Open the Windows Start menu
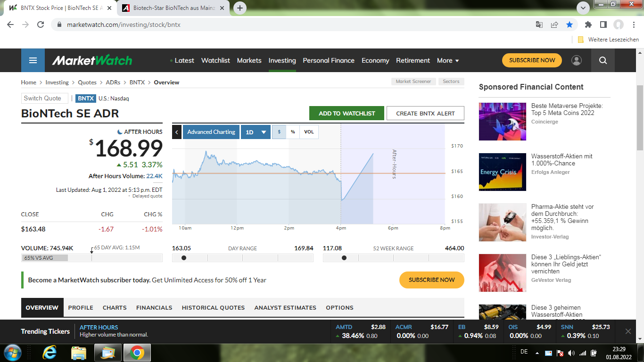 coord(12,353)
